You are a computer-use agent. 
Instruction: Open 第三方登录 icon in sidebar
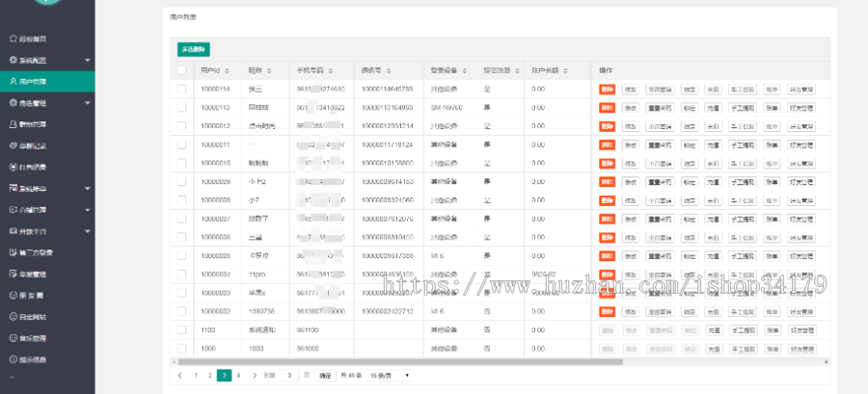tap(14, 252)
